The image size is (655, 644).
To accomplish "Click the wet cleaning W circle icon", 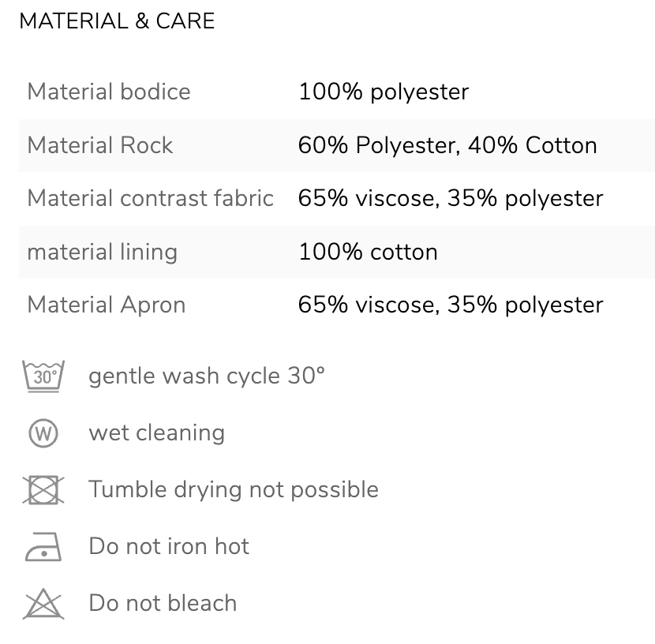I will tap(43, 433).
